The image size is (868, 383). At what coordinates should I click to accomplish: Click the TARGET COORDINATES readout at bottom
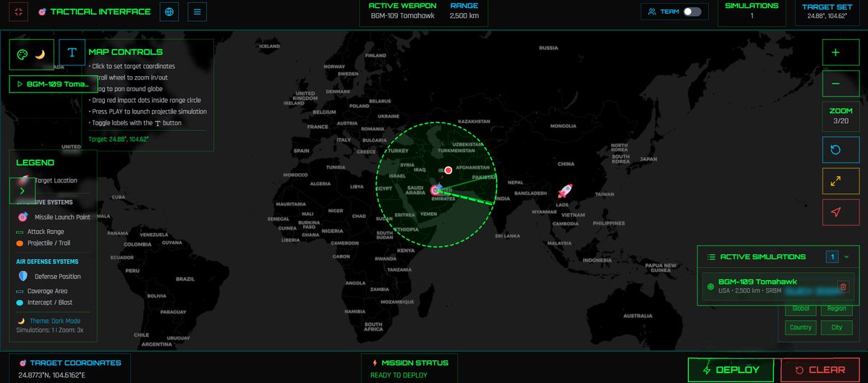pos(70,368)
